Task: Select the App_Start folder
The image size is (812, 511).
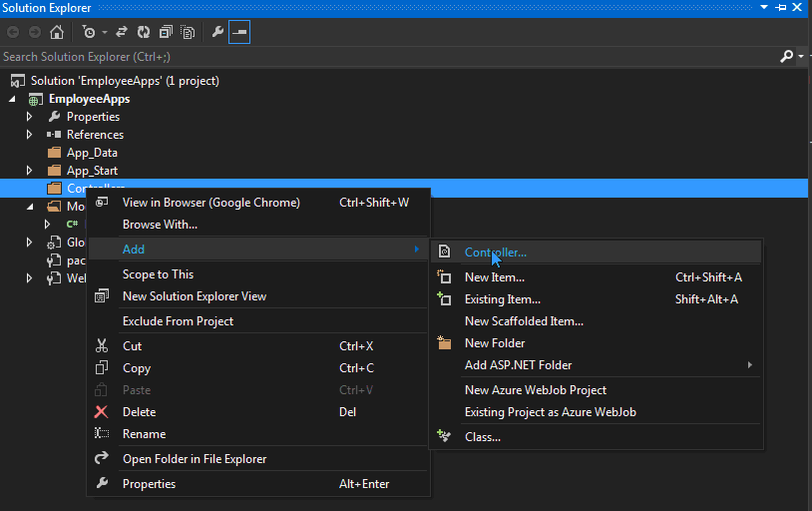Action: (92, 171)
